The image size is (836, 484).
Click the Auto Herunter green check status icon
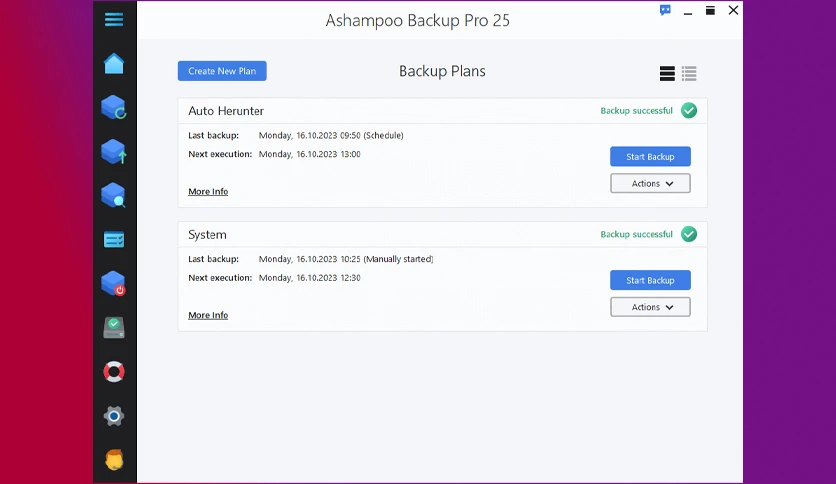click(x=689, y=110)
